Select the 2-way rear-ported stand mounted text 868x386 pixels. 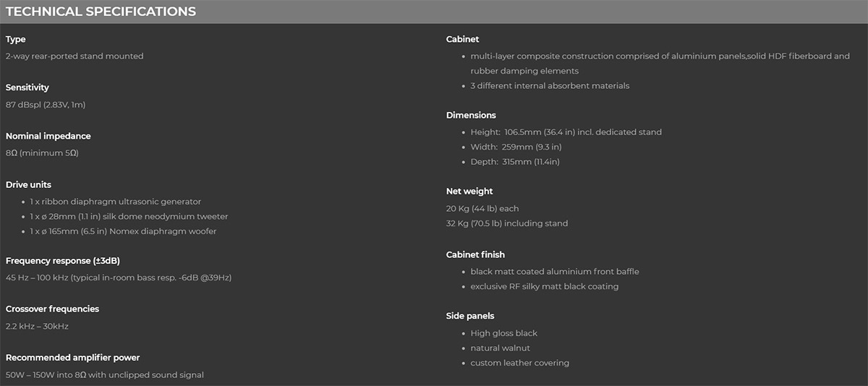click(x=75, y=56)
